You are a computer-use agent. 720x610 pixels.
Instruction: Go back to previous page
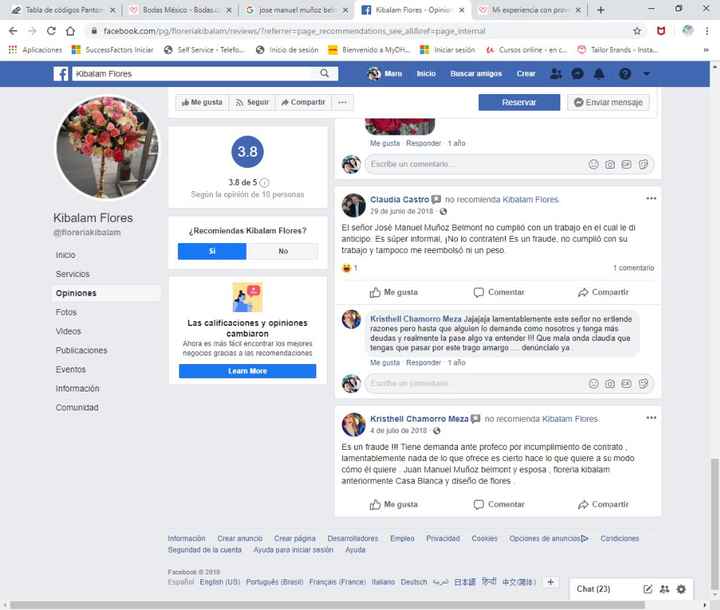pyautogui.click(x=13, y=31)
